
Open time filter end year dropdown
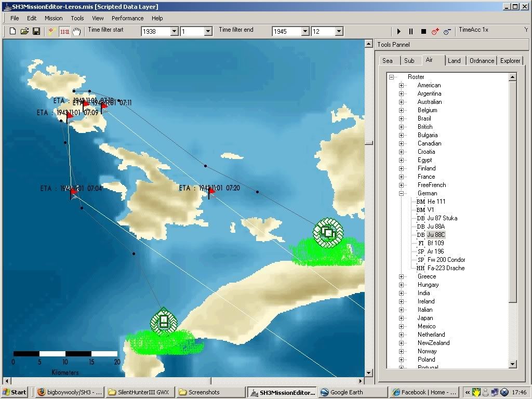(305, 32)
